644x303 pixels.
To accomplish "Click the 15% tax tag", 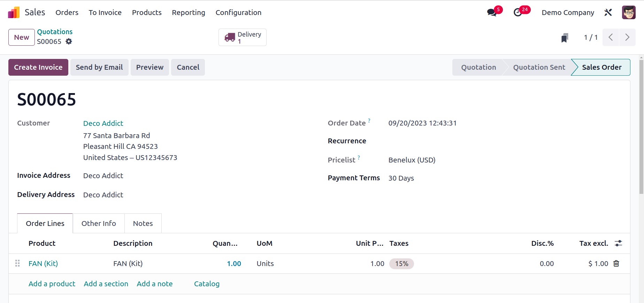I will (x=401, y=264).
